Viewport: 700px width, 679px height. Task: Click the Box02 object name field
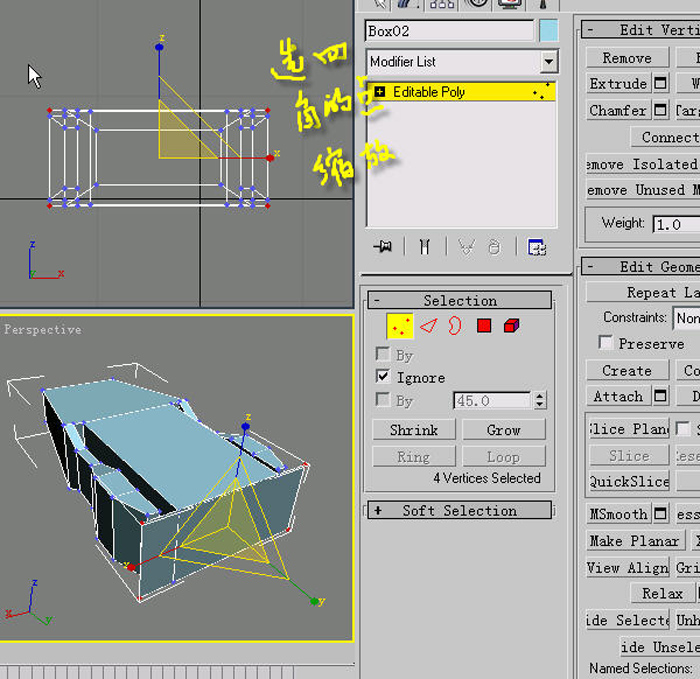click(449, 31)
